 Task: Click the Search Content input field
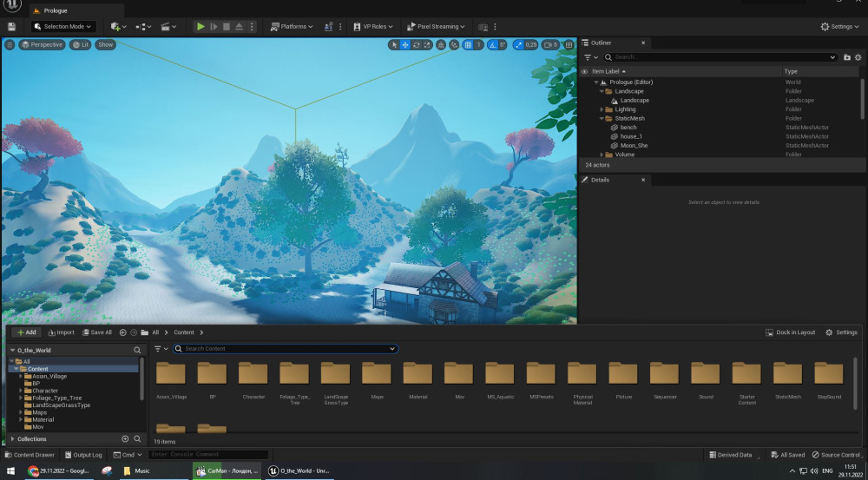click(285, 349)
